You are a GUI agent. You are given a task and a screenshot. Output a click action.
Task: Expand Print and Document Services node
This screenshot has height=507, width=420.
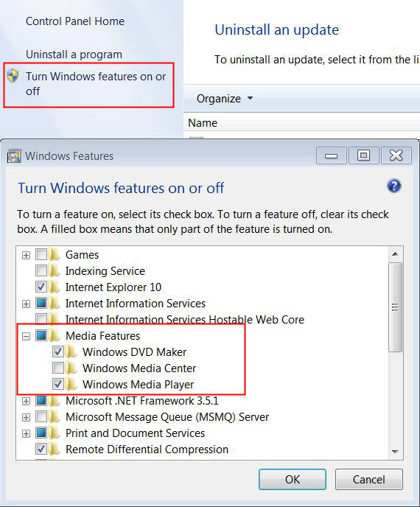pyautogui.click(x=27, y=433)
